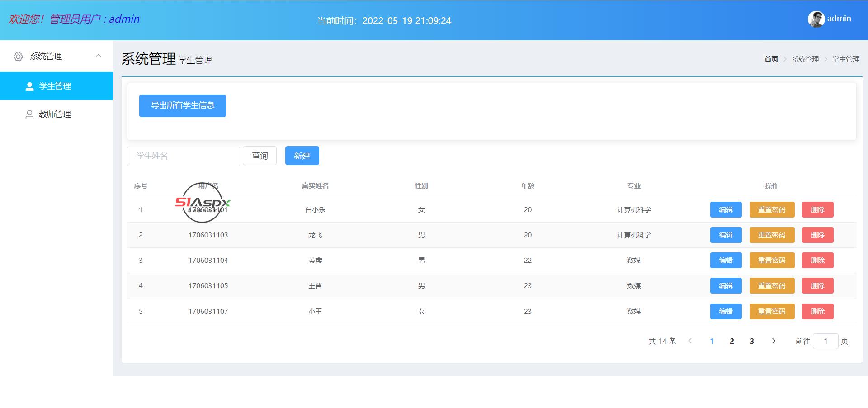Image resolution: width=868 pixels, height=408 pixels.
Task: Collapse the 系统管理 menu chevron
Action: [x=98, y=56]
